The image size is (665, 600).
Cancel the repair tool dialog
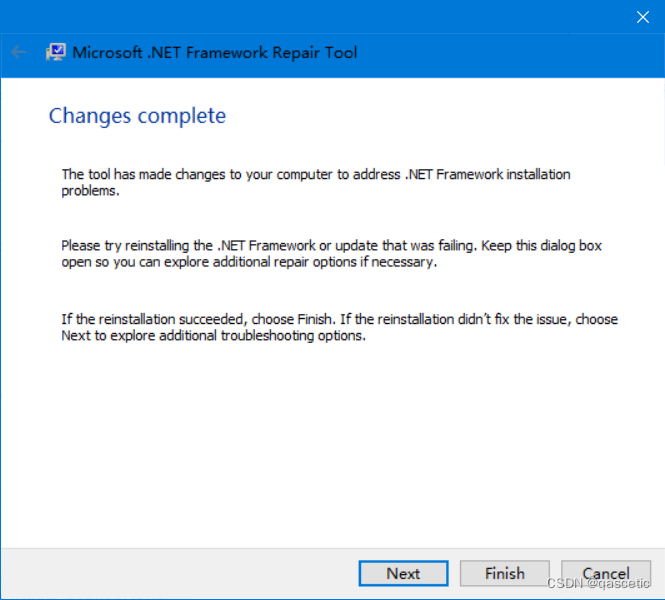click(606, 573)
